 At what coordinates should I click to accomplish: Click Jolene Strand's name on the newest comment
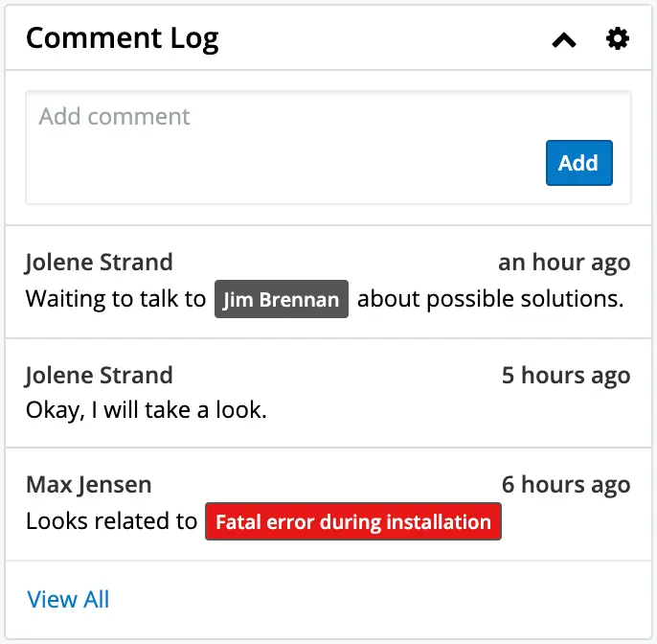click(x=99, y=263)
